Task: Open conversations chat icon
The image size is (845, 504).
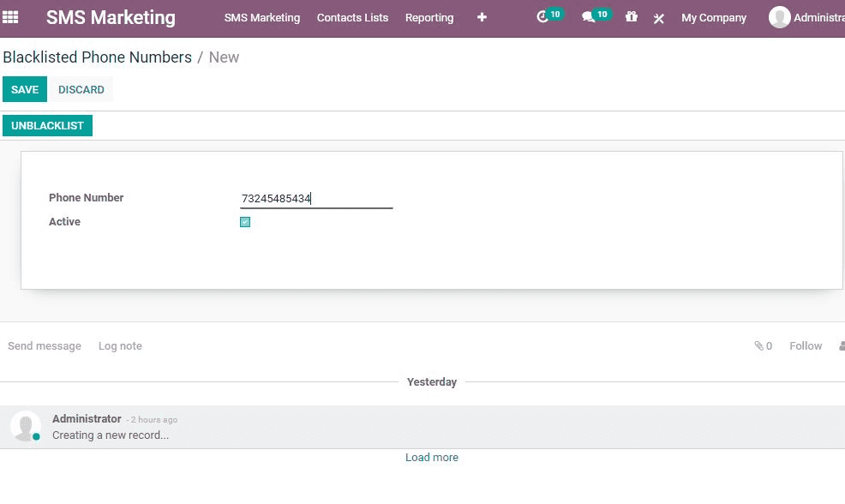Action: [x=588, y=17]
